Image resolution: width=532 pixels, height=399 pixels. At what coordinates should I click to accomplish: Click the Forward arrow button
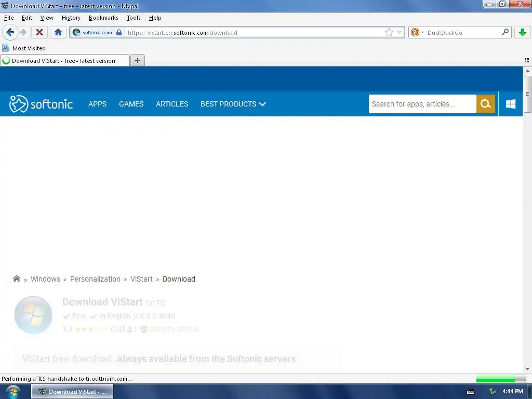(23, 32)
